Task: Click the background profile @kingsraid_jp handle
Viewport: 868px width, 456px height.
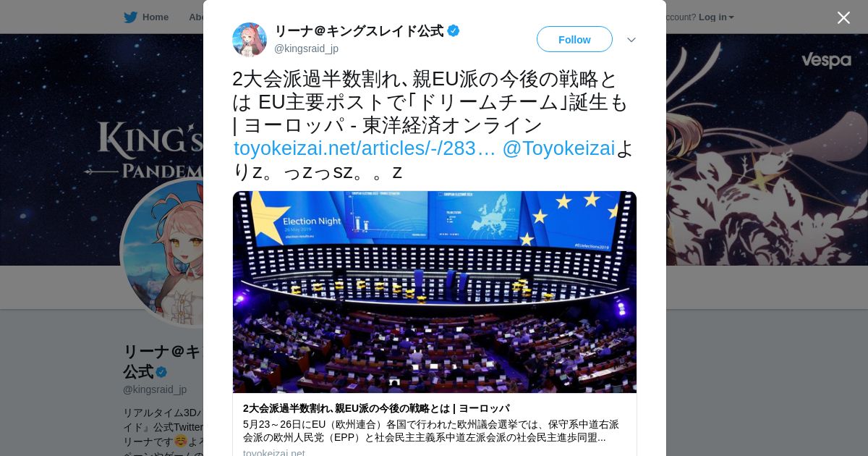Action: click(x=155, y=389)
